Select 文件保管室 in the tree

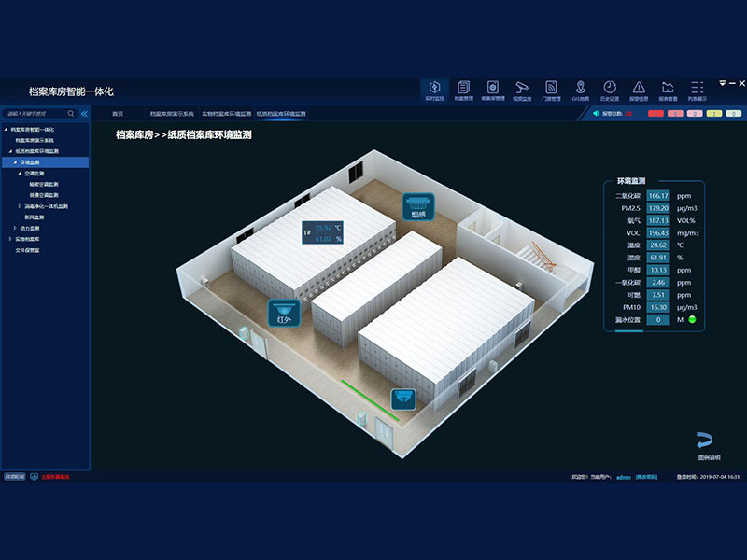27,250
